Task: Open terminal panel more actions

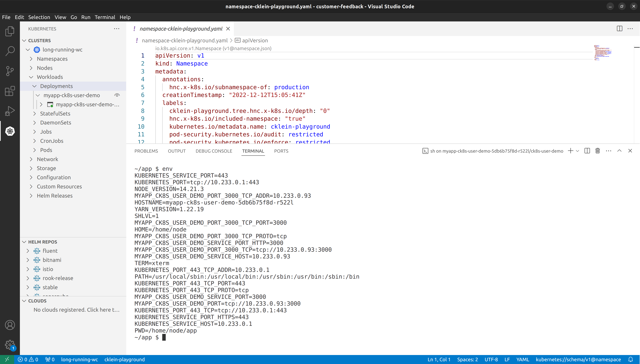Action: (x=609, y=151)
